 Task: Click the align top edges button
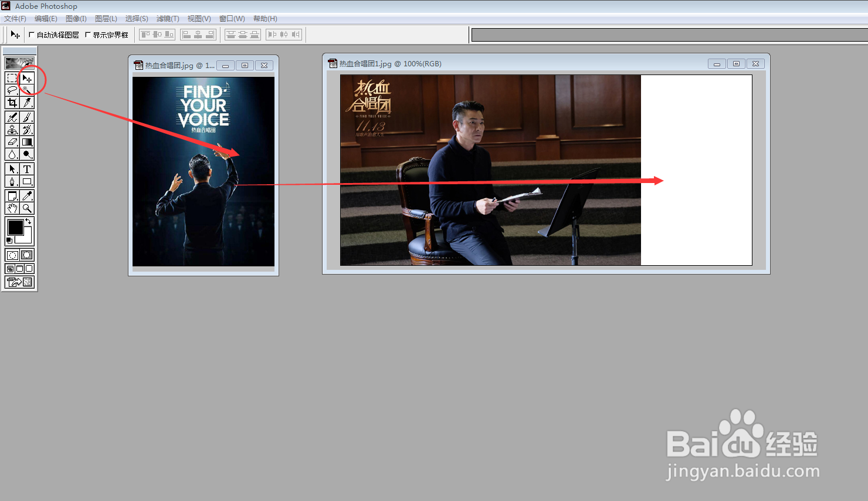(x=145, y=35)
